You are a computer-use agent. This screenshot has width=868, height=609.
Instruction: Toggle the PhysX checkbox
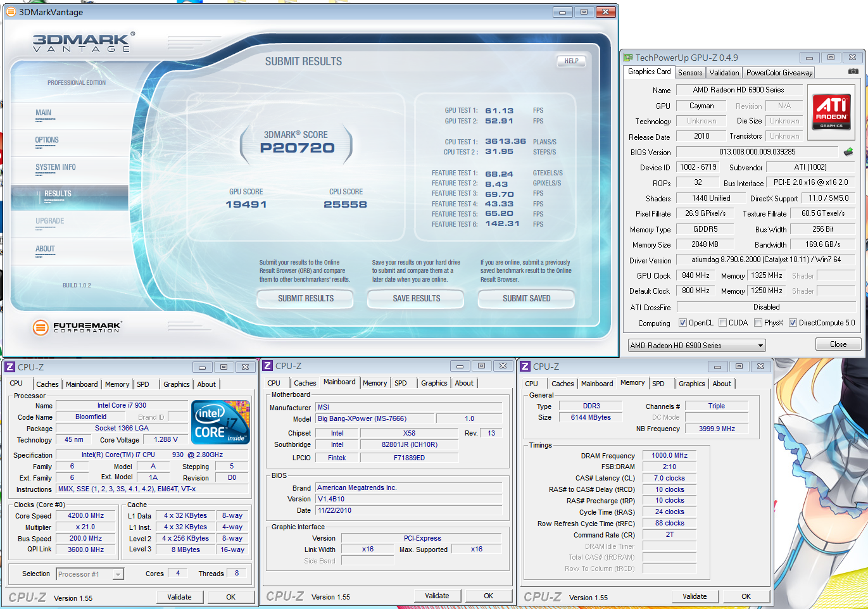coord(758,323)
